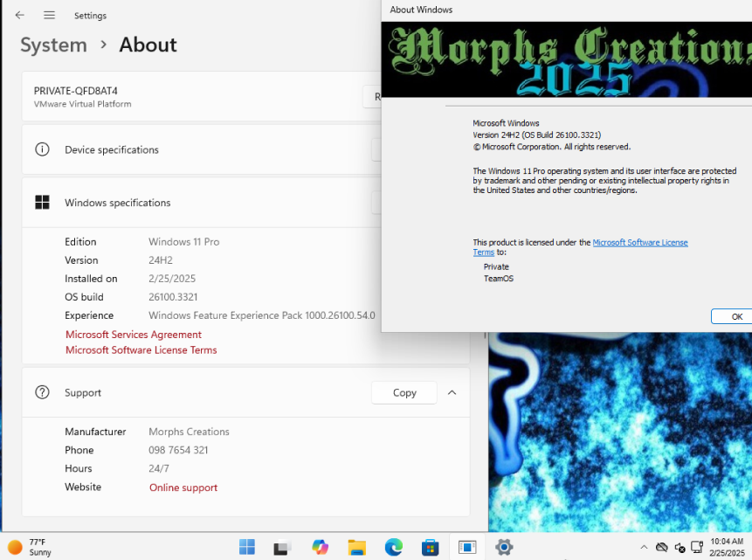Open the weather widget showing 77°F Sunny
The width and height of the screenshot is (752, 560).
pyautogui.click(x=30, y=547)
